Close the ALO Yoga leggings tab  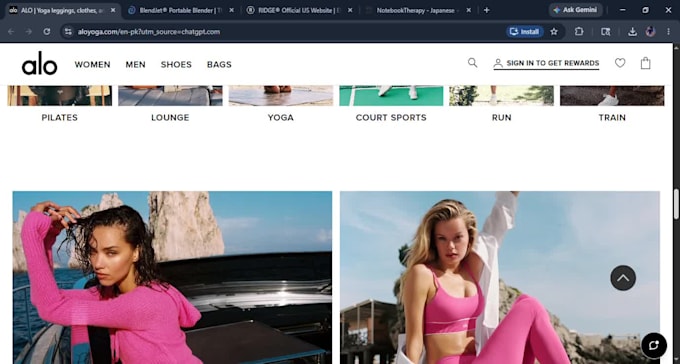click(x=113, y=10)
